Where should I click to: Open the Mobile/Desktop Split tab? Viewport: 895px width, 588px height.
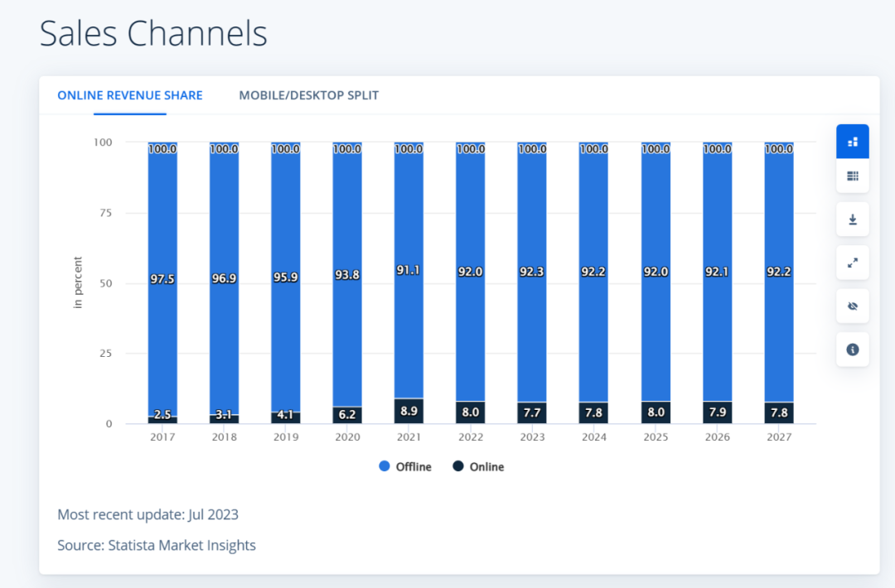[x=309, y=95]
